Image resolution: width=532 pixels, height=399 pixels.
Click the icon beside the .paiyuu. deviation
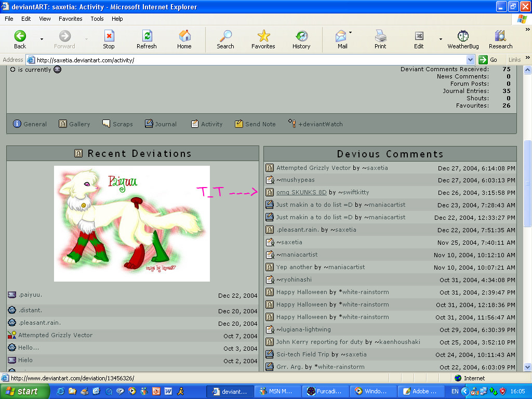pyautogui.click(x=12, y=295)
